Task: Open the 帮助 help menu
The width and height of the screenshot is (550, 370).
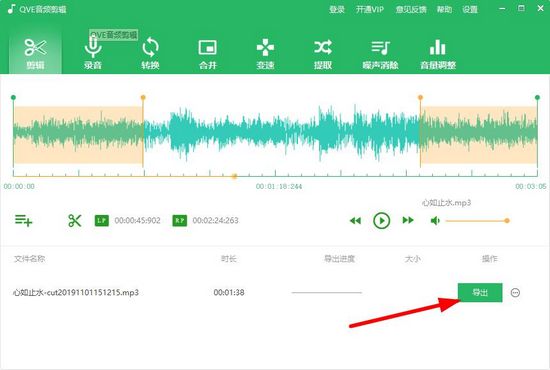Action: point(444,9)
